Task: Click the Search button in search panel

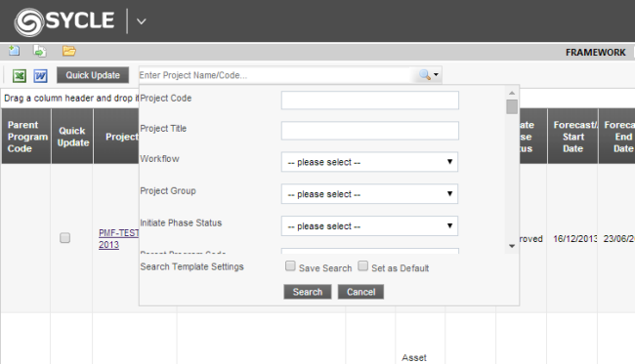Action: coord(308,292)
